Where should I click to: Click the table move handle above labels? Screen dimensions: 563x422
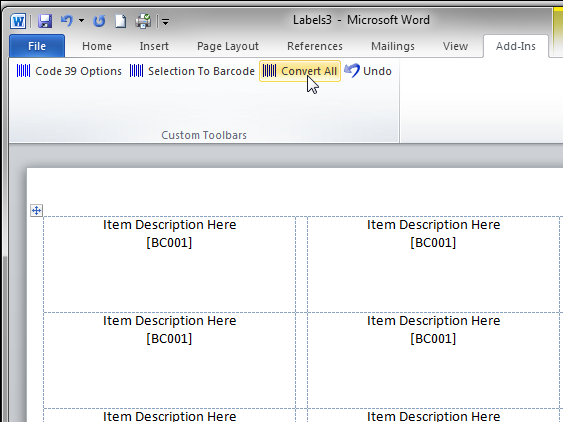[x=36, y=210]
